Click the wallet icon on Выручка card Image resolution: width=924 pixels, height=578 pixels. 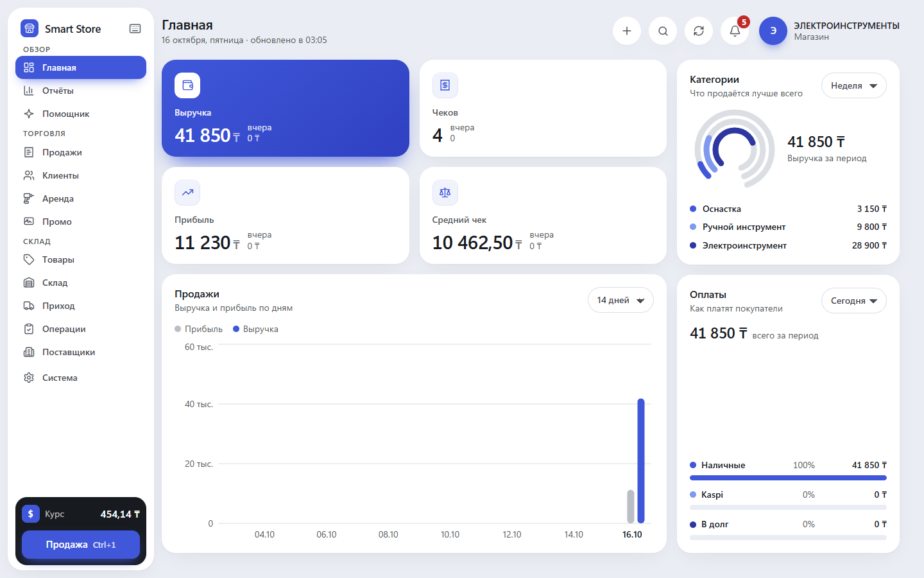pyautogui.click(x=187, y=85)
